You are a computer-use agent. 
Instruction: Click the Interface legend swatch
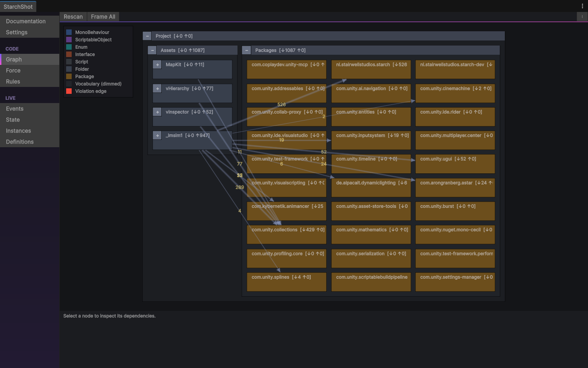69,54
